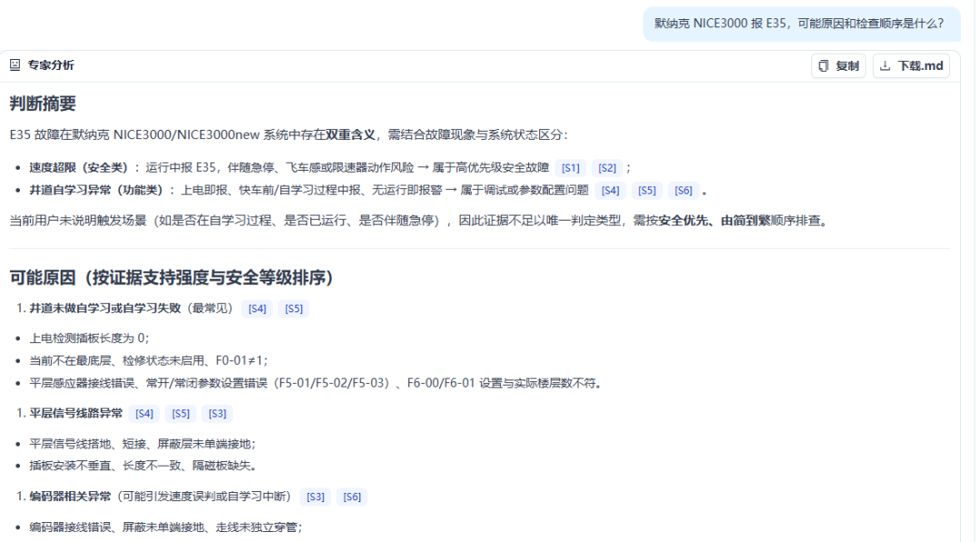The height and width of the screenshot is (542, 980).
Task: Open citation [S5] beside 井道未做自学习或自学习失败
Action: coord(294,309)
